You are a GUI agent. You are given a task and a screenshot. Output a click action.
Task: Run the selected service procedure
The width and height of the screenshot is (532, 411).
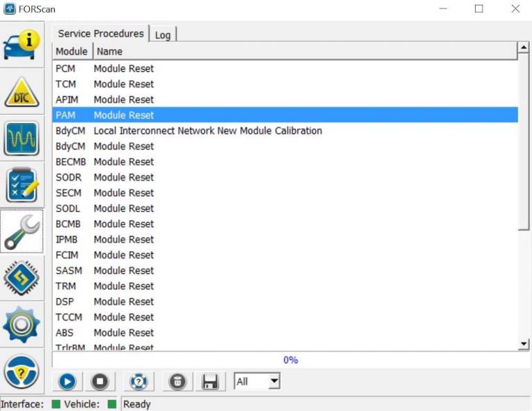[x=67, y=381]
